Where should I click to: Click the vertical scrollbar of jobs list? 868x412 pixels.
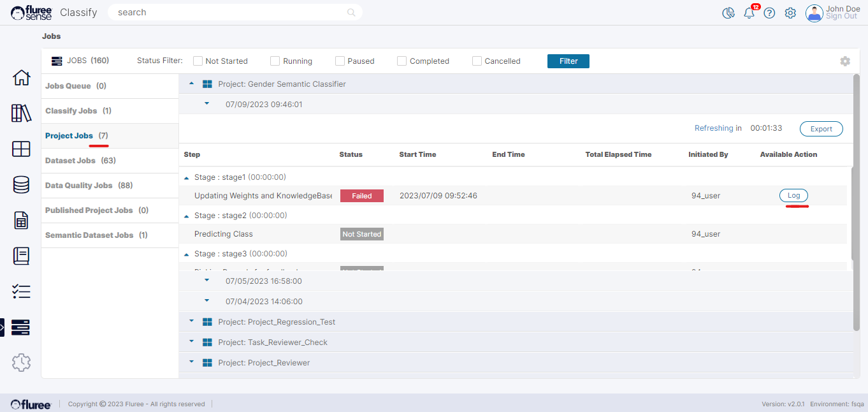tap(856, 204)
